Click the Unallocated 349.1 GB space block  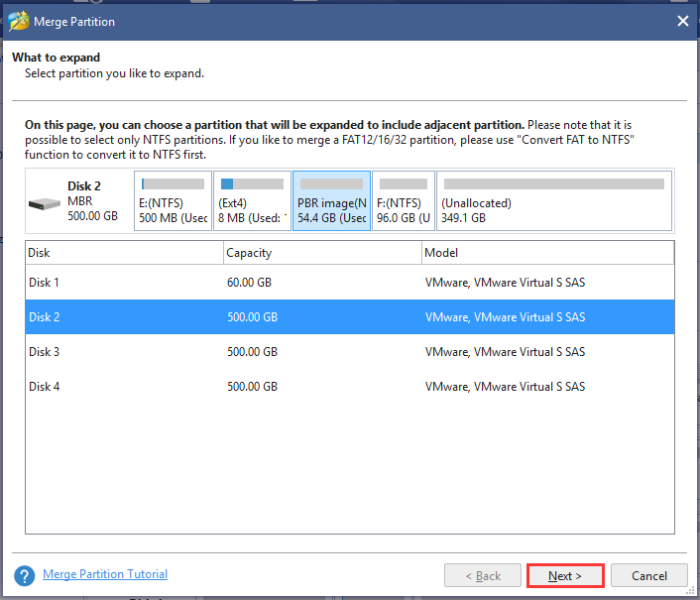(x=553, y=201)
